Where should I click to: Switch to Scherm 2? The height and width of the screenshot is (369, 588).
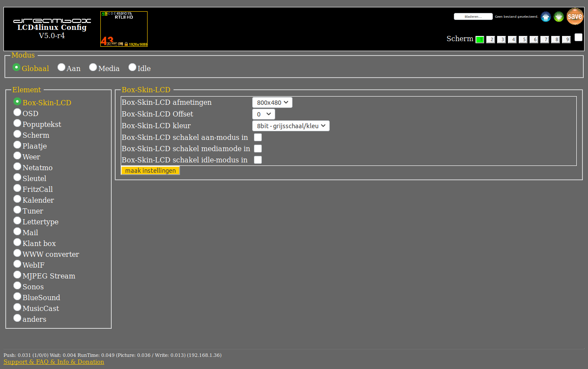click(491, 40)
